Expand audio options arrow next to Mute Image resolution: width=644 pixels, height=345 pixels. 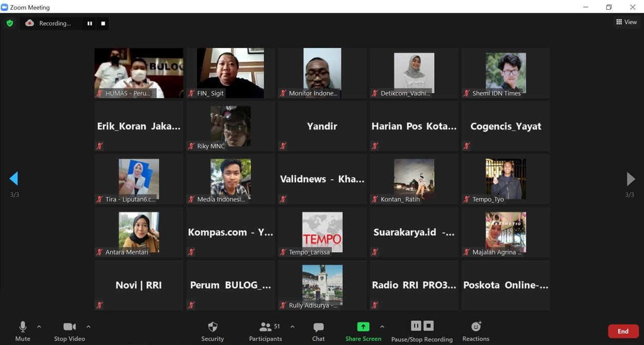click(x=39, y=326)
